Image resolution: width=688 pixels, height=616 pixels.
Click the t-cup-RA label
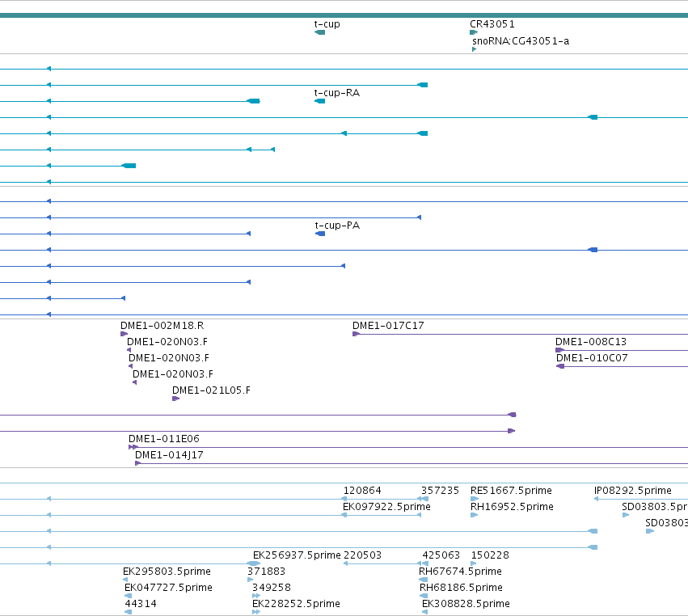(x=337, y=93)
